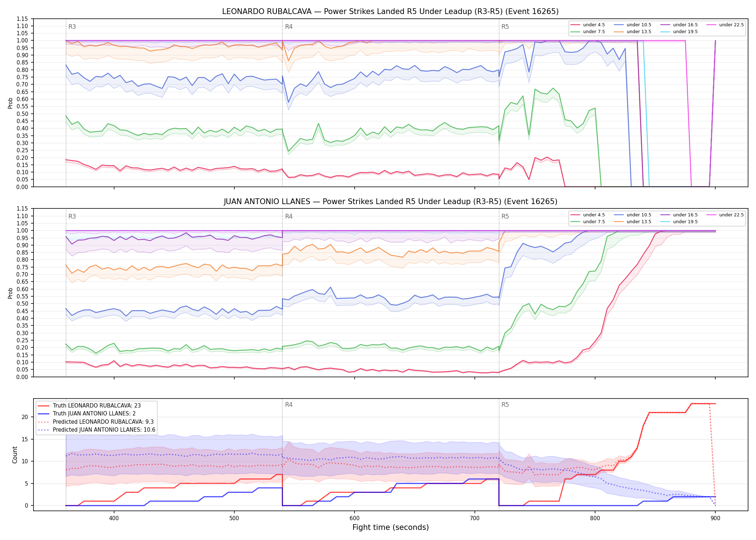Click the R5 round marker in the middle chart
The image size is (756, 540).
505,216
